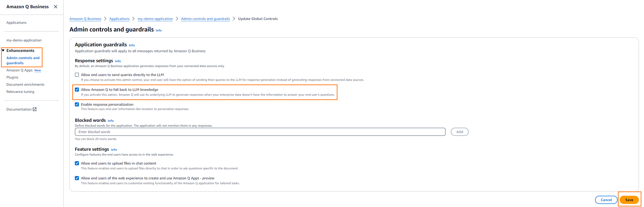Close the Amazon Q Business side panel
The width and height of the screenshot is (644, 207).
(56, 7)
